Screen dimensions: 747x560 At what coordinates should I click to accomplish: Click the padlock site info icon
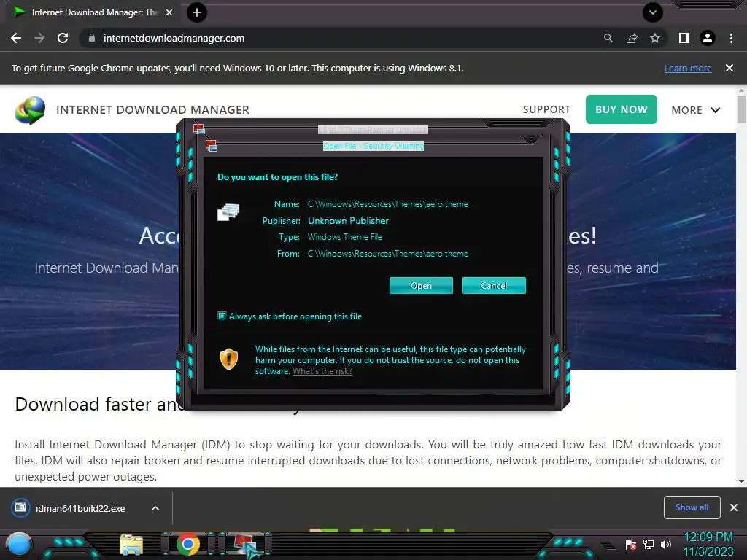click(92, 38)
